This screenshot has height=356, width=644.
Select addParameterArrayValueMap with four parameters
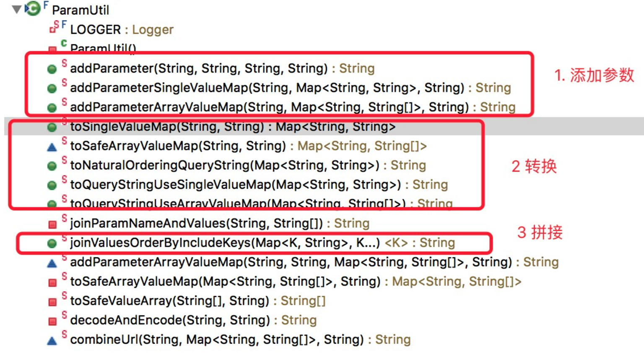(x=314, y=262)
